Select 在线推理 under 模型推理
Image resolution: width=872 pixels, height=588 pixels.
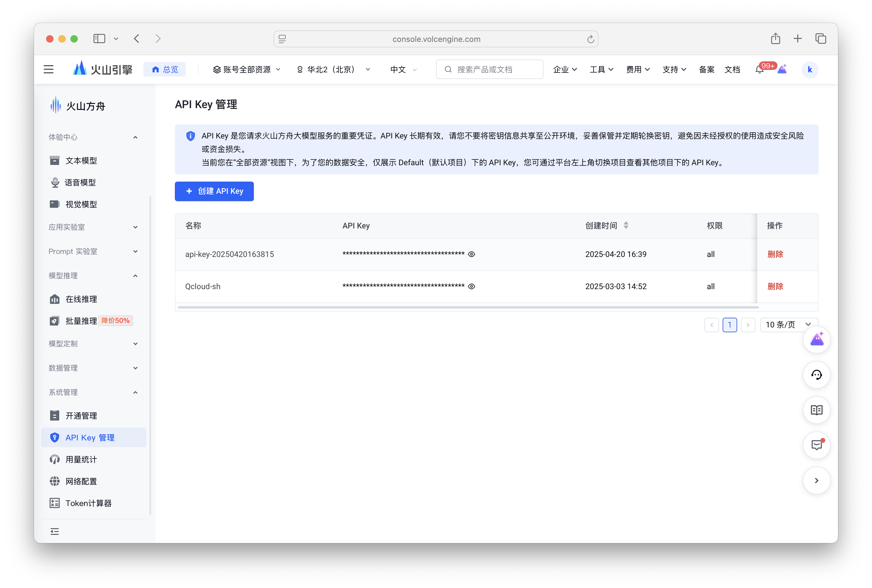coord(81,299)
